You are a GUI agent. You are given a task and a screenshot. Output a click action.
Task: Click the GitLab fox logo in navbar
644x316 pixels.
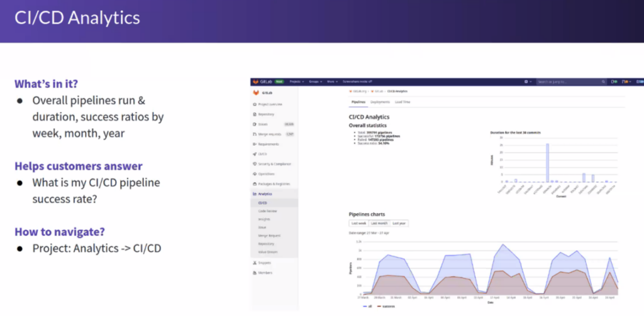coord(255,82)
